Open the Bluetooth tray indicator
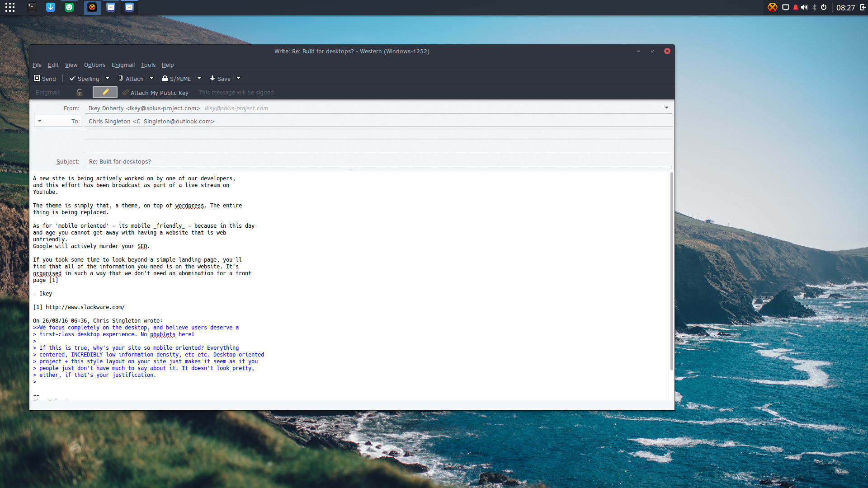 [x=815, y=7]
